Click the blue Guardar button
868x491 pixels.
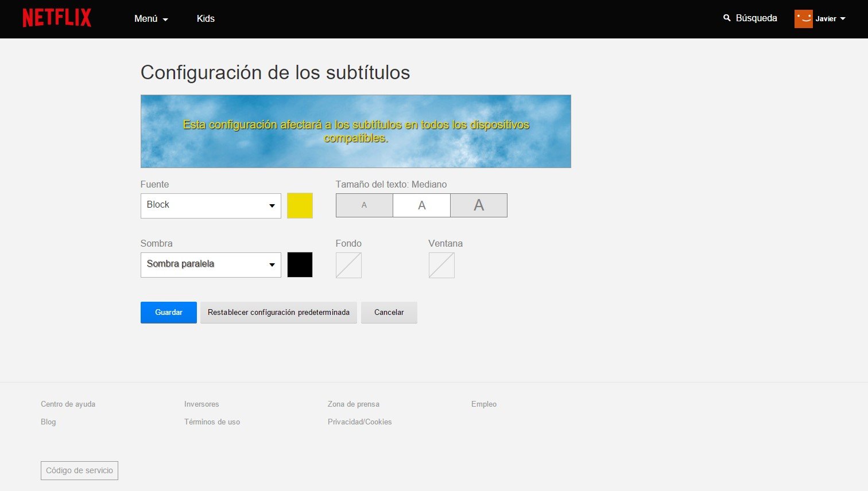coord(169,313)
